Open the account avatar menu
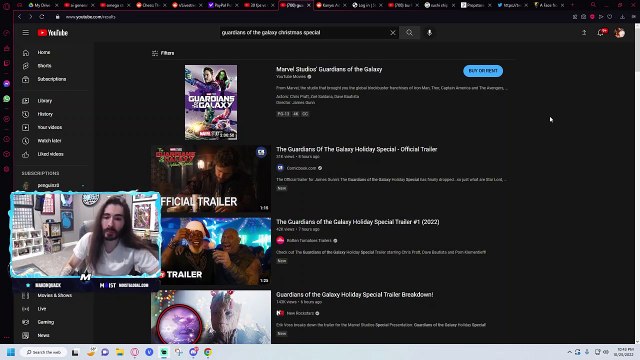 tap(620, 33)
